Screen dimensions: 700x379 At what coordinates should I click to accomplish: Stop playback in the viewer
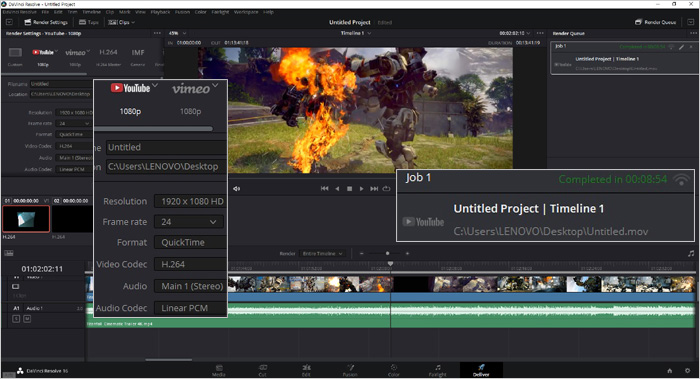pyautogui.click(x=350, y=189)
